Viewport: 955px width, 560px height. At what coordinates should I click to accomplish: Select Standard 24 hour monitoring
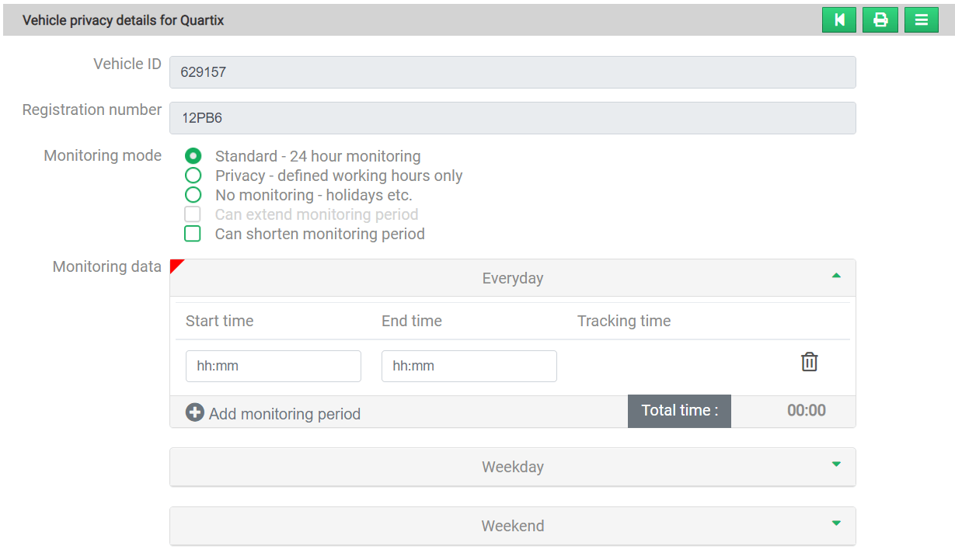(192, 155)
